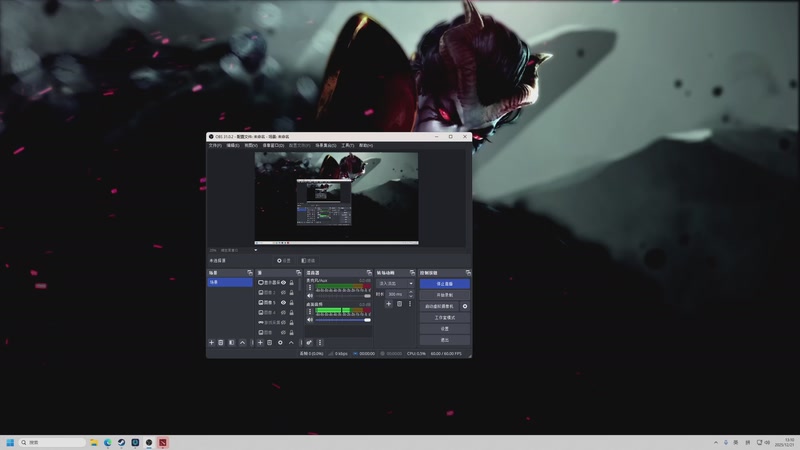
Task: Open 设置 from the controls dock
Action: [445, 329]
